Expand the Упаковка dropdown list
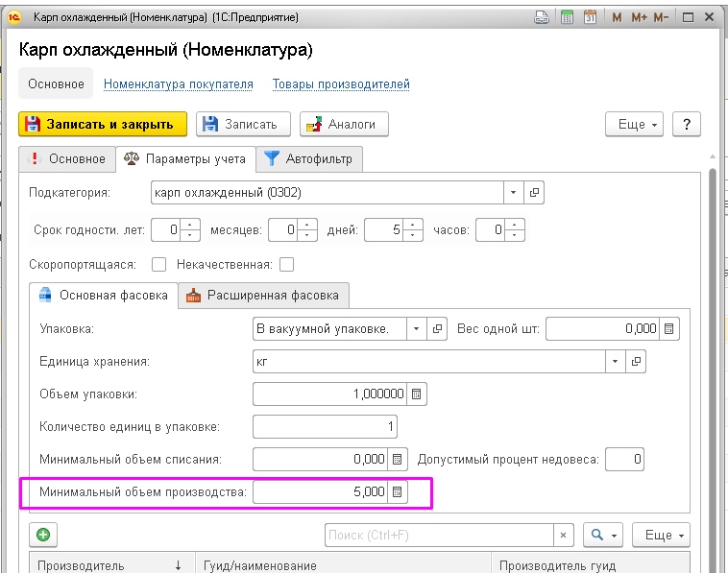The height and width of the screenshot is (573, 728). (x=417, y=329)
